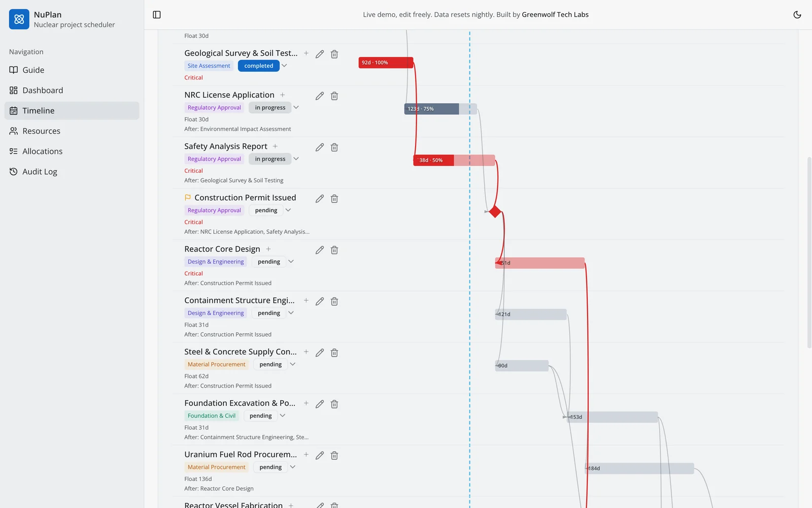Select the 92d 100% Geological Survey bar
The image size is (812, 508).
click(386, 62)
